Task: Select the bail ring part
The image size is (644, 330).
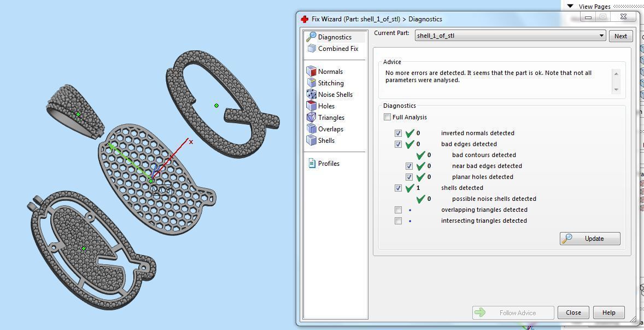Action: coord(75,112)
